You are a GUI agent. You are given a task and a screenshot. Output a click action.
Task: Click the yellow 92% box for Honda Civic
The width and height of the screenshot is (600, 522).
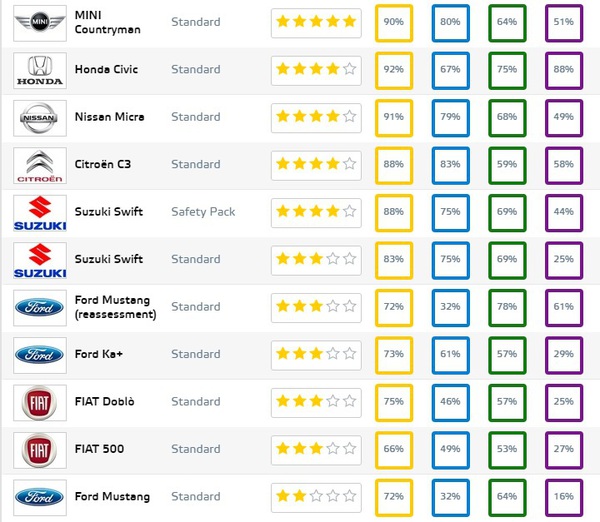point(394,71)
